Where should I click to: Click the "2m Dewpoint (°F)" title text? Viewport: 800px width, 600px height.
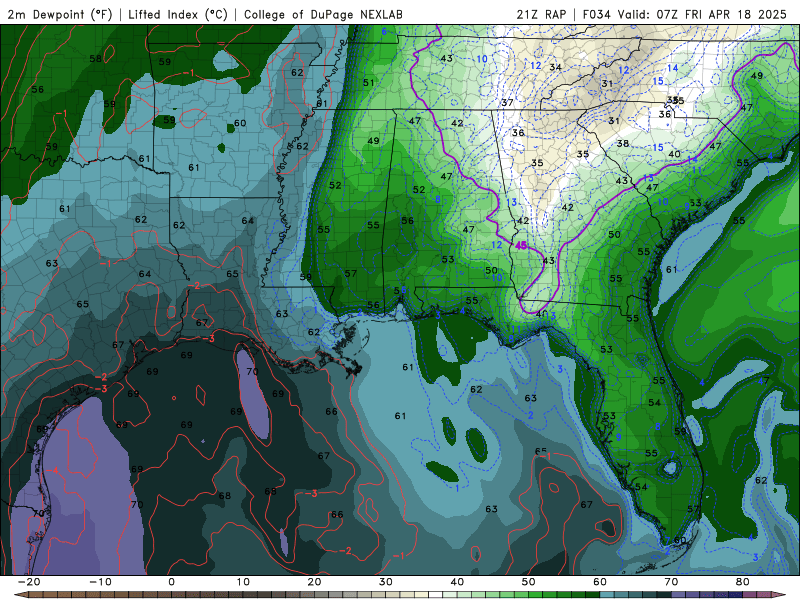pyautogui.click(x=60, y=14)
